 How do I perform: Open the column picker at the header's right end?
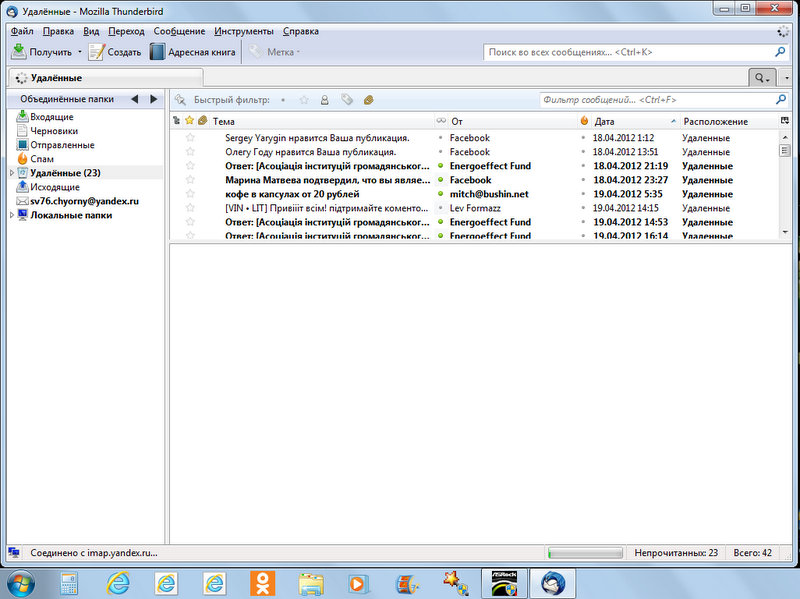pos(785,121)
